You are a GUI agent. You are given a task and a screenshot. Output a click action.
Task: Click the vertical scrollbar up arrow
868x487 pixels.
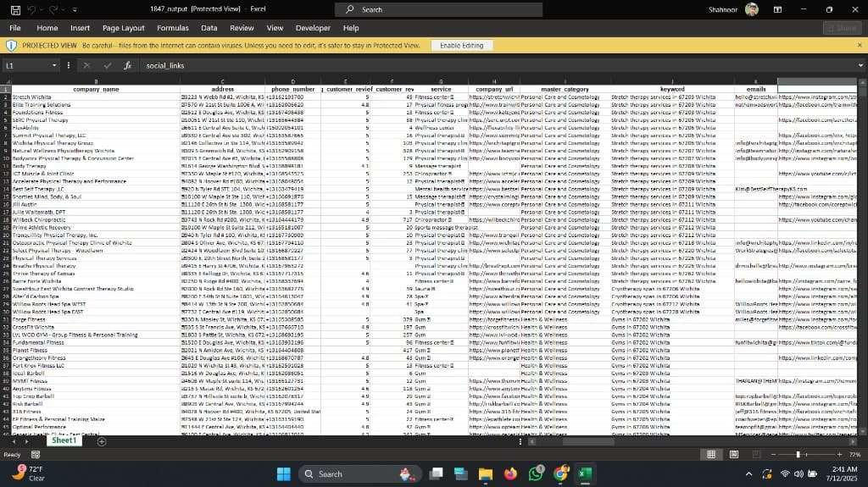(x=862, y=82)
